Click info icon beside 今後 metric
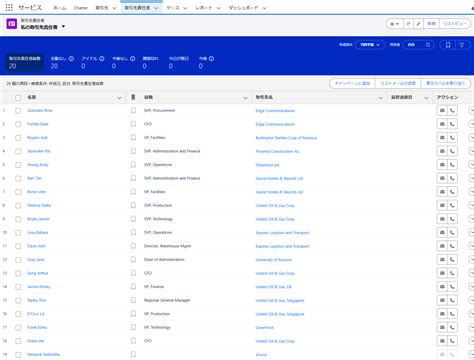The width and height of the screenshot is (474, 360). pyautogui.click(x=211, y=58)
